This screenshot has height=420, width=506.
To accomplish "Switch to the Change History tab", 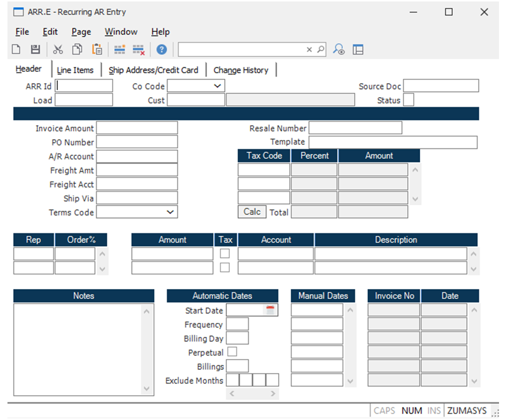I will [241, 70].
